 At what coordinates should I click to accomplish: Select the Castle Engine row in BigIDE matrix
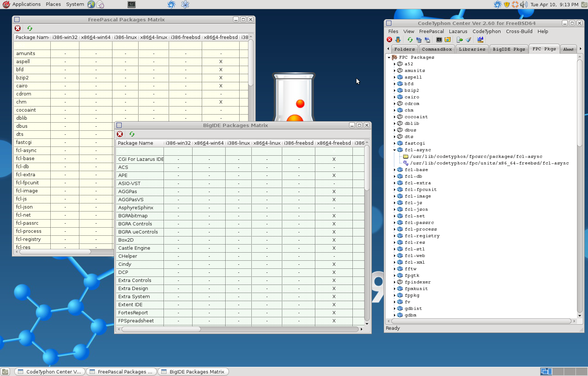(240, 248)
